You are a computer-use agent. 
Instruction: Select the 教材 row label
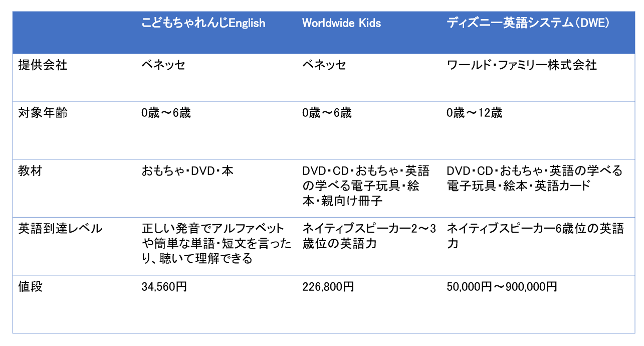[30, 171]
